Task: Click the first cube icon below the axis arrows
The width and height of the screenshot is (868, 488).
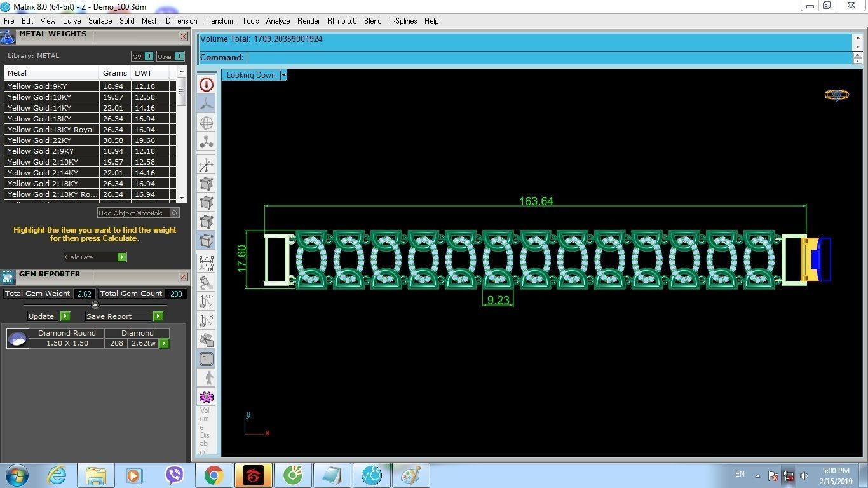Action: point(207,184)
